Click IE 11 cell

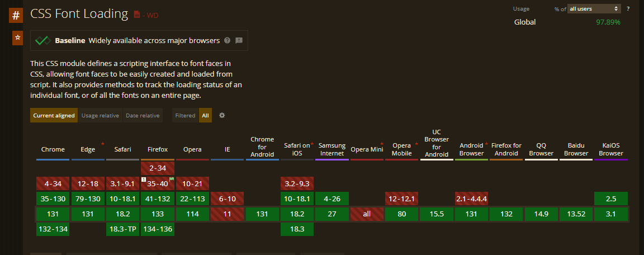pyautogui.click(x=227, y=214)
